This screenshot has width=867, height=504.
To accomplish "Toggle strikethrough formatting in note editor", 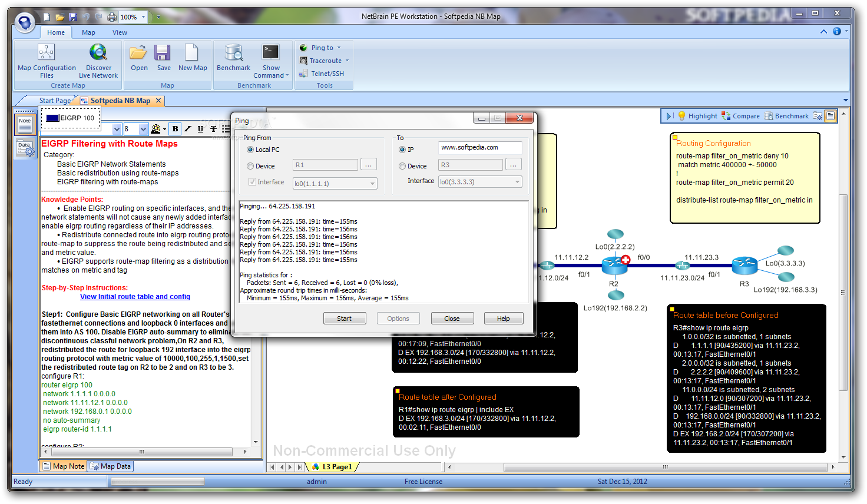I will pos(213,129).
